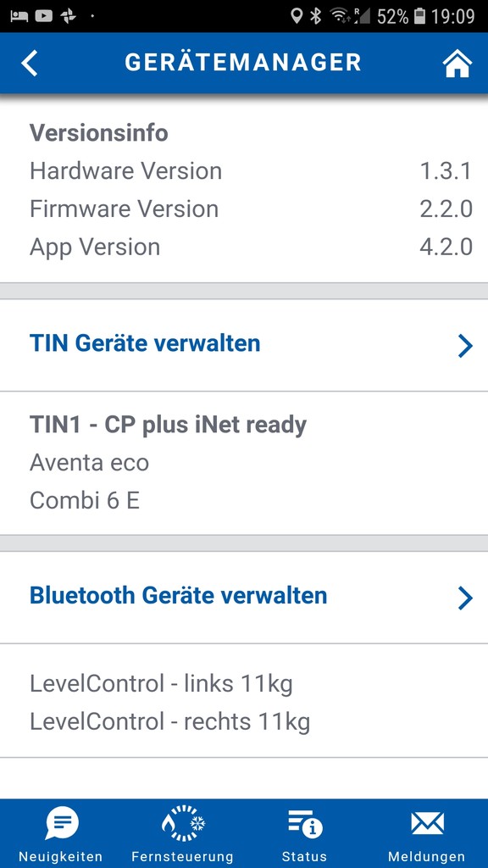This screenshot has width=488, height=868.
Task: Open Fernsteuerung flame and snowflake icon
Action: [x=183, y=824]
